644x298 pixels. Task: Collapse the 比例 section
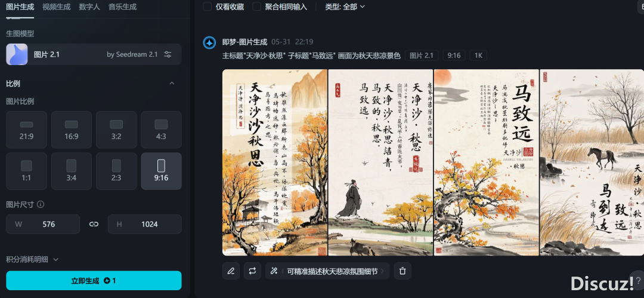click(172, 84)
